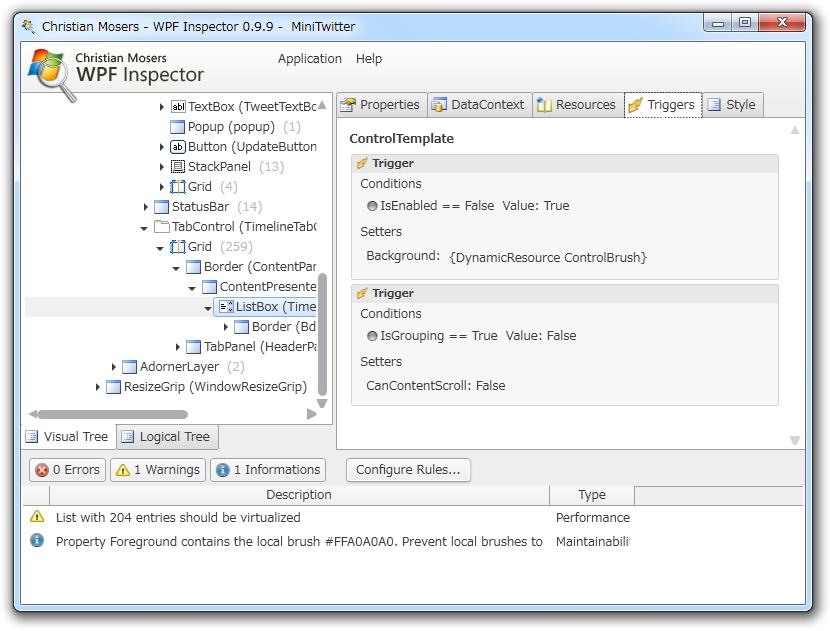The width and height of the screenshot is (830, 631).
Task: Click the 'CanContentScroll: False' setter text
Action: tap(436, 385)
